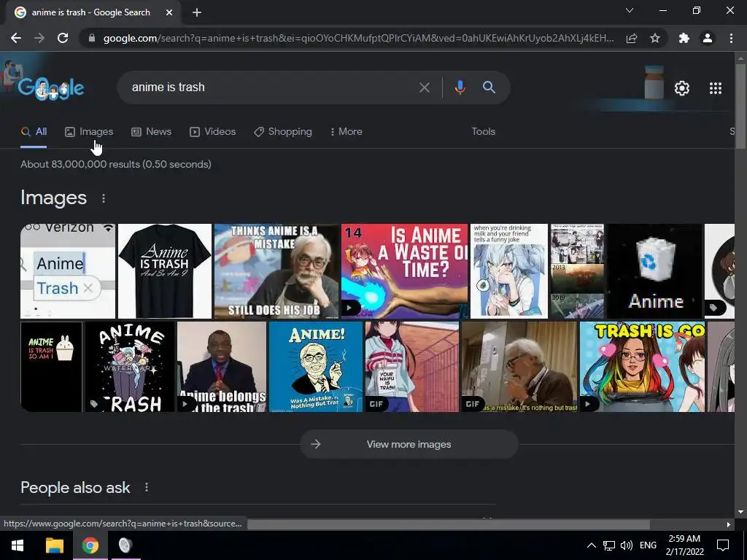Change the ENG input language
747x560 pixels.
pyautogui.click(x=648, y=545)
